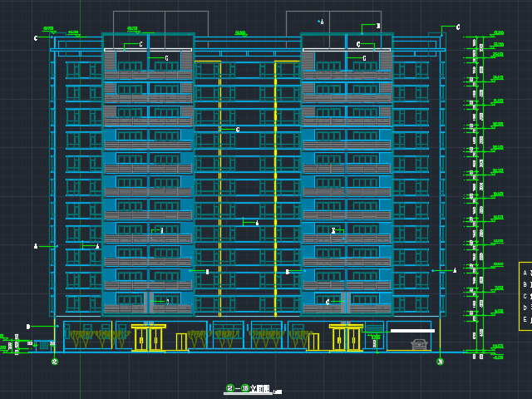
Task: Select the louver panel next to the right entrance
Action: coord(375,328)
